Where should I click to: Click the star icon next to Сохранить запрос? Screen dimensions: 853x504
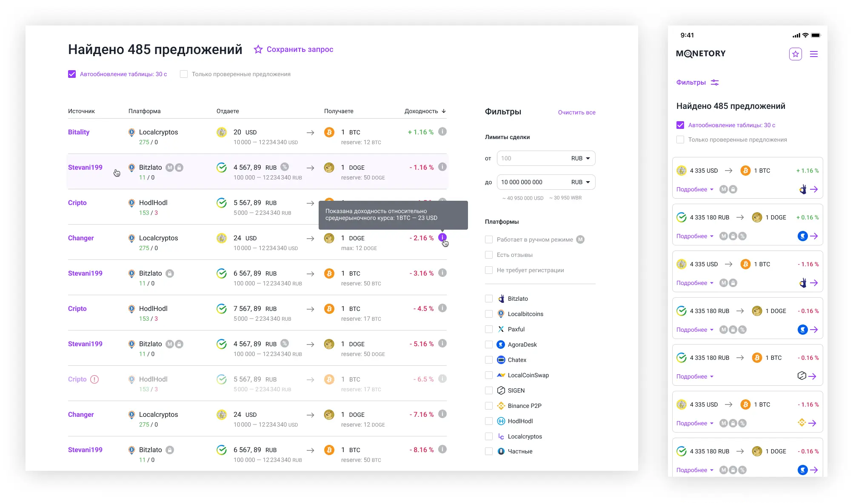[x=258, y=49]
